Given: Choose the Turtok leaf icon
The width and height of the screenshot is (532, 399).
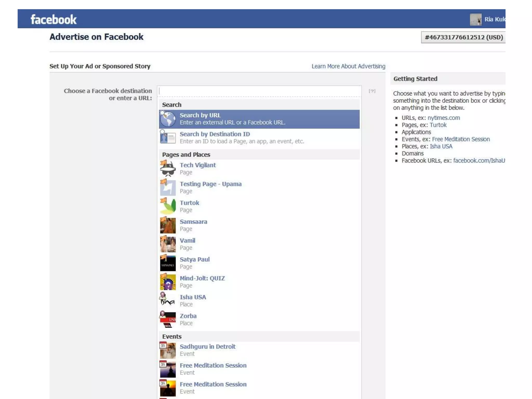Looking at the screenshot, I should coord(168,206).
